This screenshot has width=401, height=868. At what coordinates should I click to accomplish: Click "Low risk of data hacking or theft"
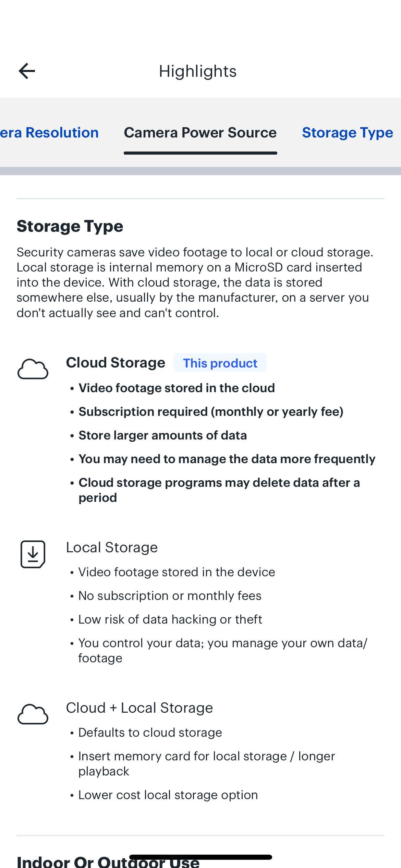[170, 619]
